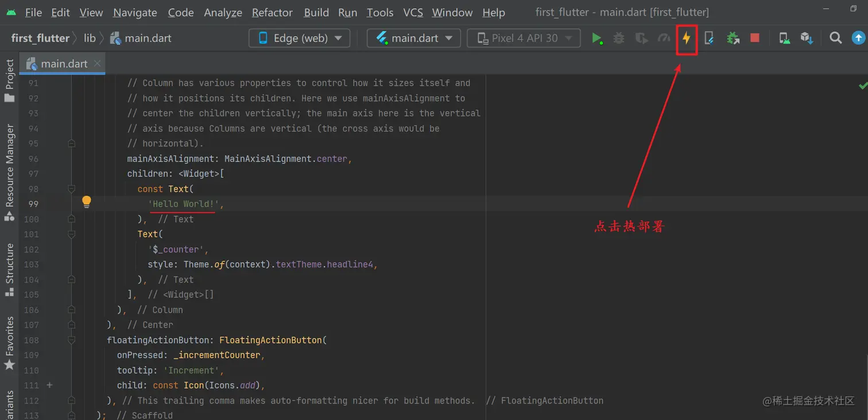Open the Pixel 4 API 30 dropdown
The image size is (868, 420).
[524, 38]
